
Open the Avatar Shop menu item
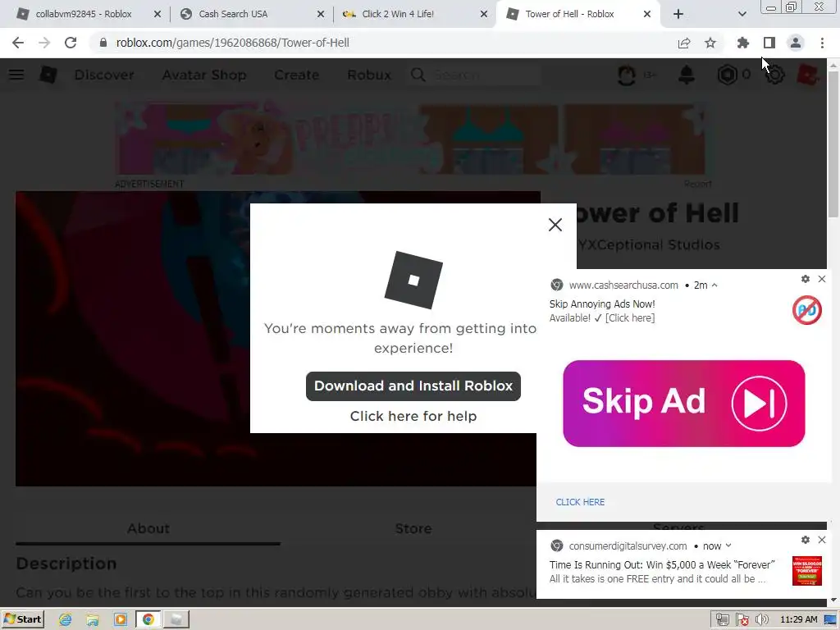[x=204, y=75]
